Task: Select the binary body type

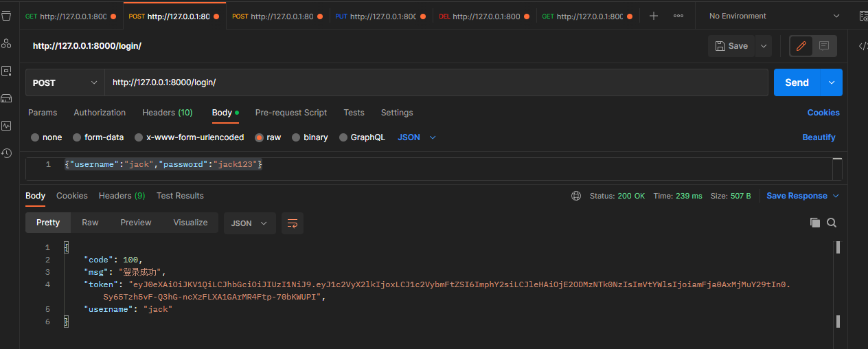Action: (310, 137)
